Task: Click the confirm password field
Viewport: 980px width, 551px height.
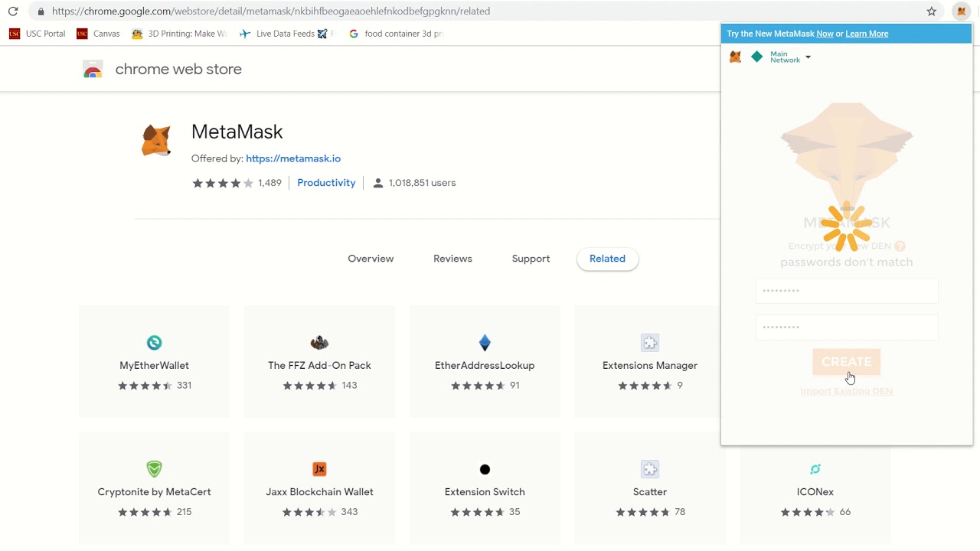Action: click(x=847, y=328)
